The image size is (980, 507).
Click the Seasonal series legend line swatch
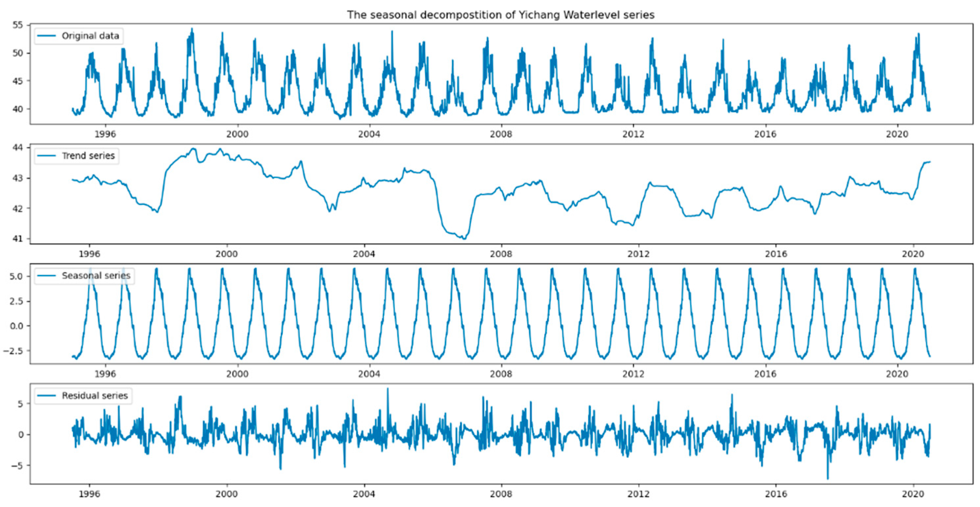[46, 276]
